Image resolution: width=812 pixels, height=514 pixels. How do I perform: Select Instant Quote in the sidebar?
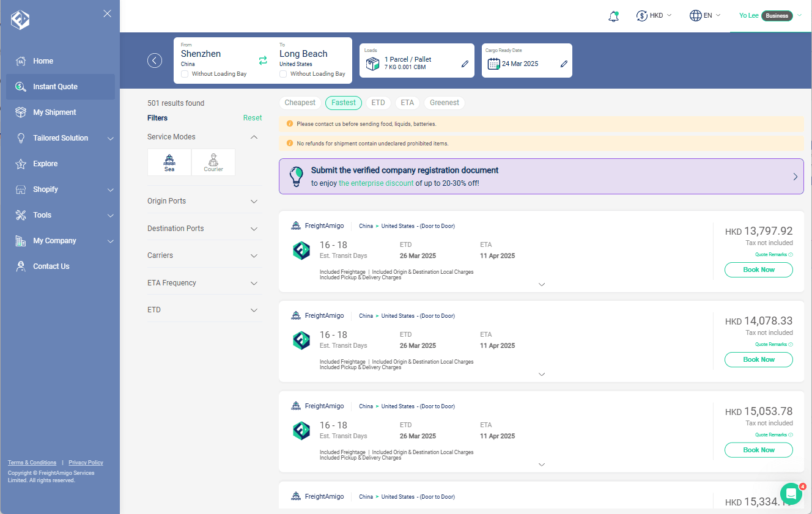(x=61, y=87)
